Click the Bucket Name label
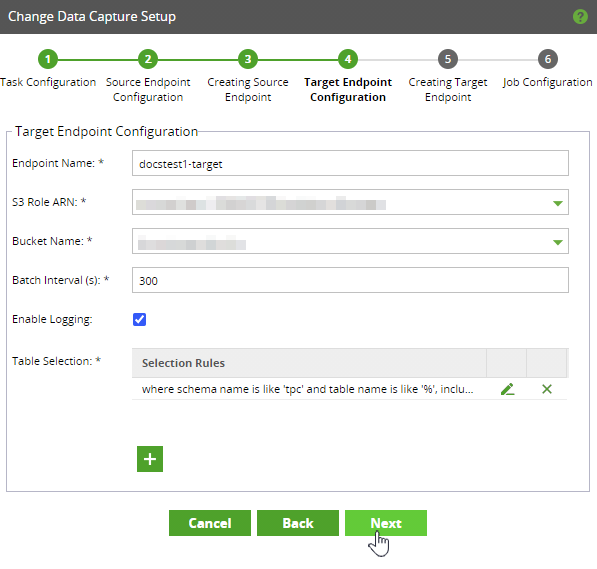The height and width of the screenshot is (569, 597). point(52,241)
